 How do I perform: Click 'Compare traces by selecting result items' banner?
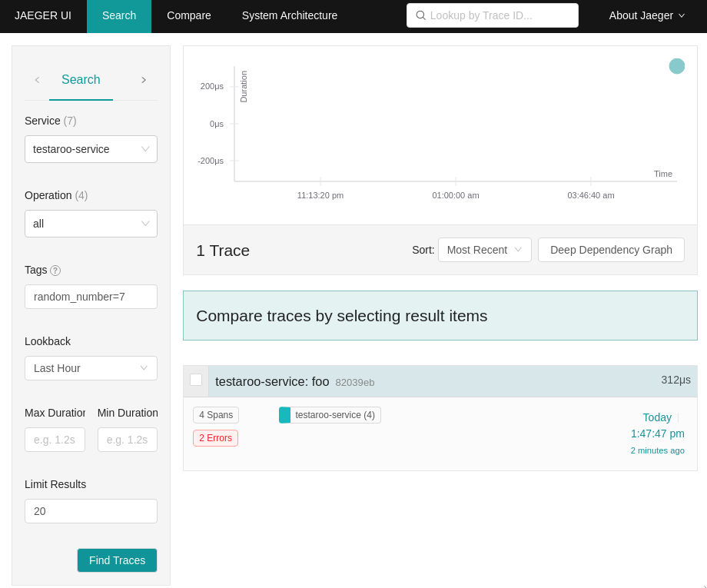coord(440,316)
